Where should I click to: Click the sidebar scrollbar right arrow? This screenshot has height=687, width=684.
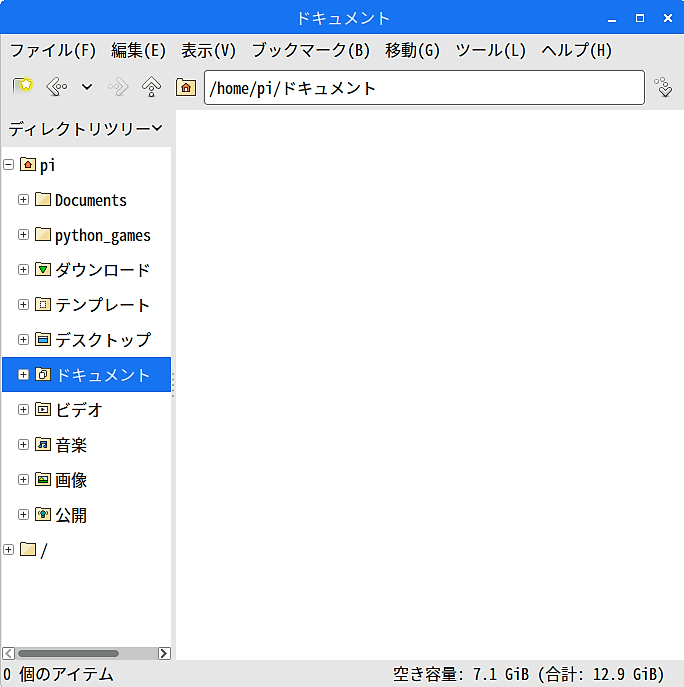tap(164, 653)
